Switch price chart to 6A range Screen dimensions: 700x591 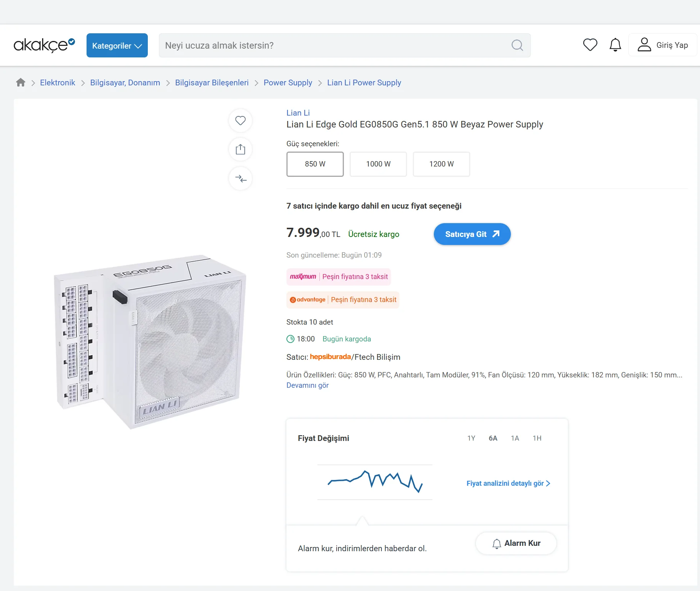[493, 438]
